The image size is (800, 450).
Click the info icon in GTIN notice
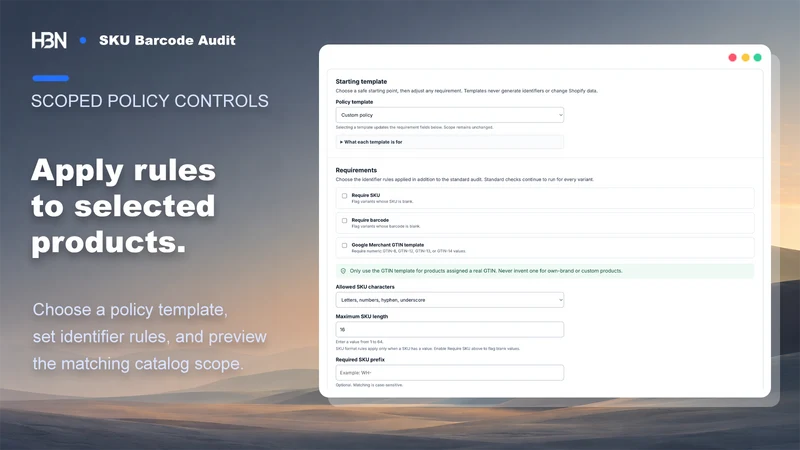coord(343,271)
